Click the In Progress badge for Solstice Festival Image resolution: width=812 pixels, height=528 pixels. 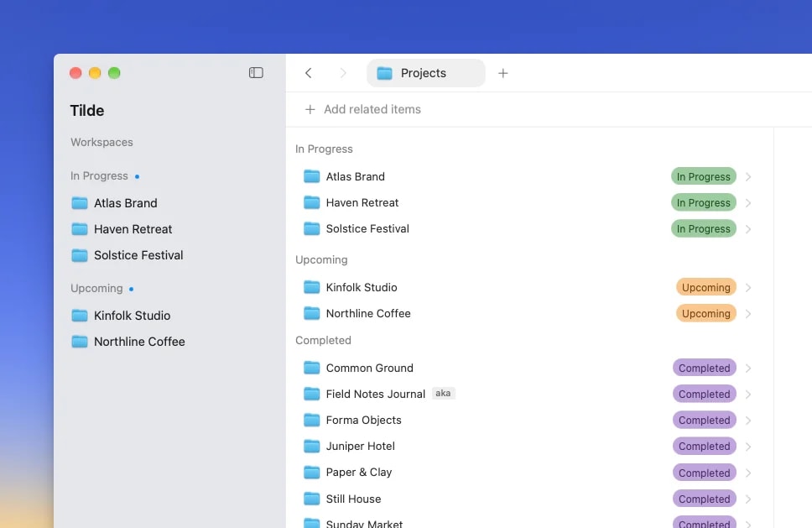703,228
